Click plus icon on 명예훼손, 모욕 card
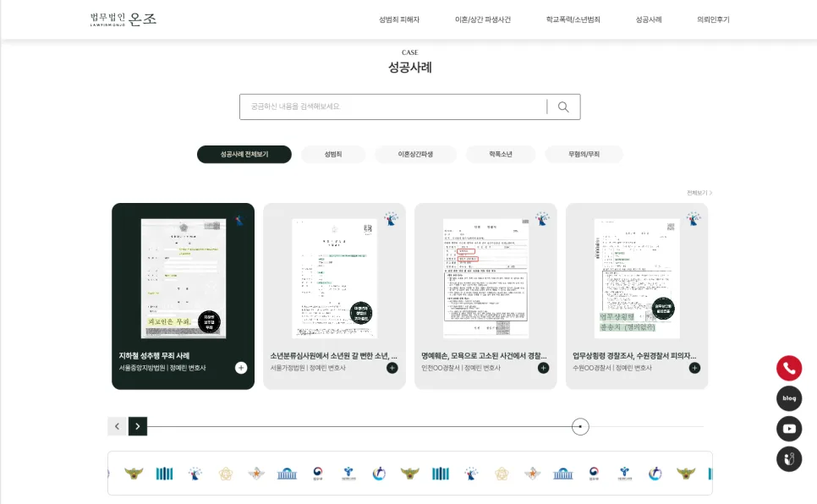The height and width of the screenshot is (504, 817). tap(544, 368)
